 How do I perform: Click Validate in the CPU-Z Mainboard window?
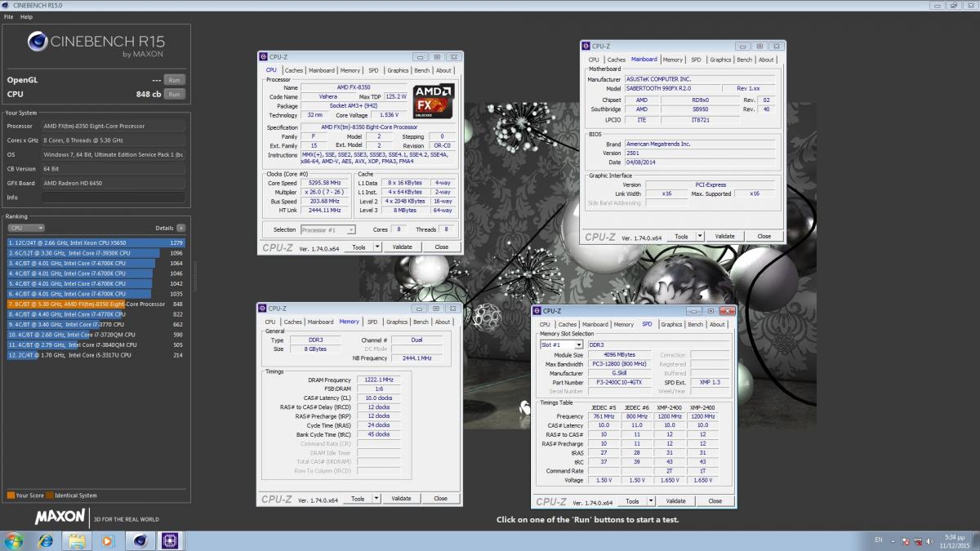coord(724,236)
